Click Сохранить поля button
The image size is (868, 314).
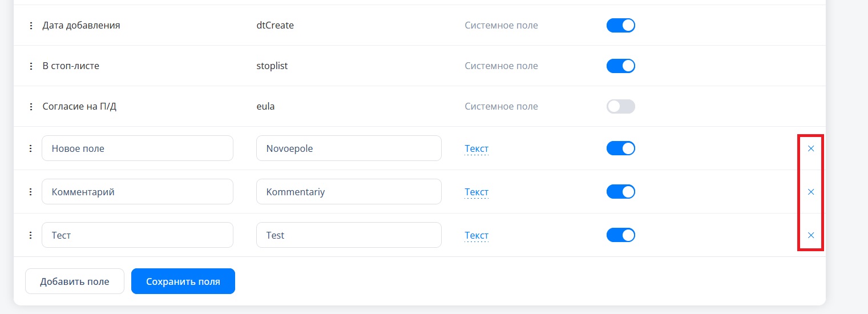183,281
